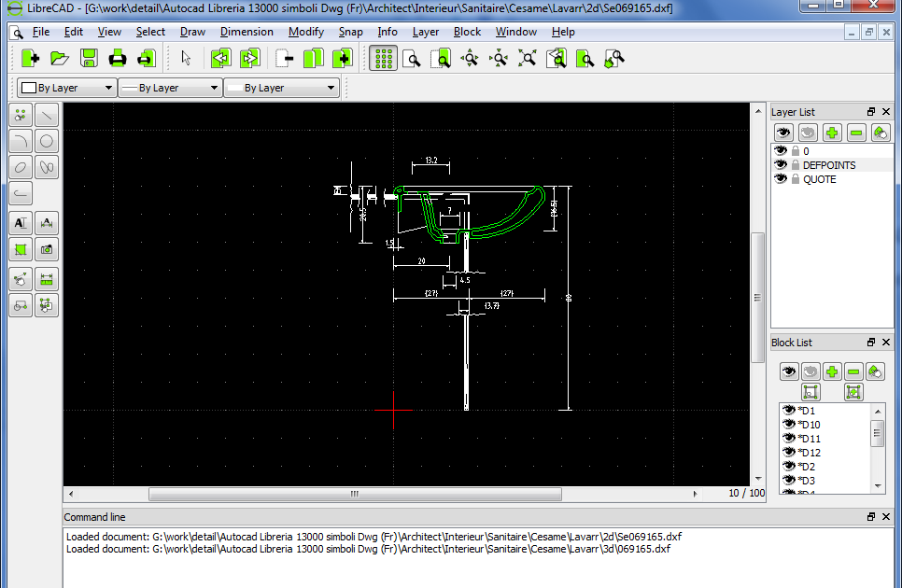Toggle visibility of QUOTE layer
The height and width of the screenshot is (588, 902).
(781, 179)
